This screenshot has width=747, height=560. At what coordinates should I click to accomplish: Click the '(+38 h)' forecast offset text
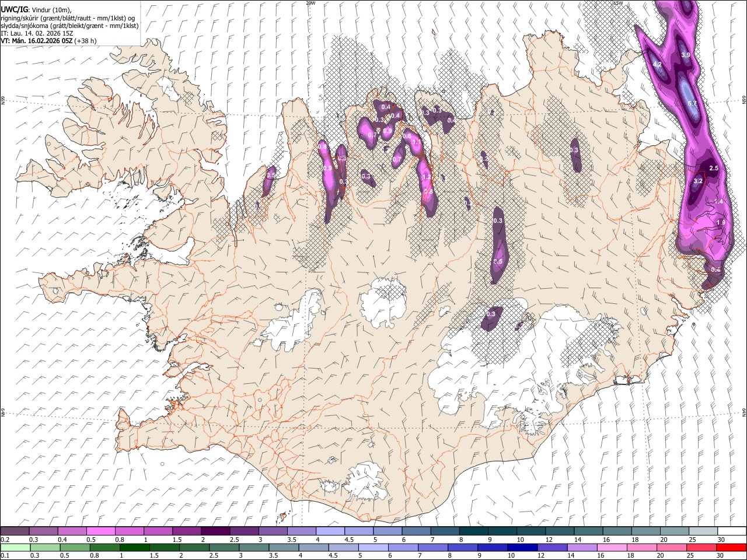click(x=85, y=41)
